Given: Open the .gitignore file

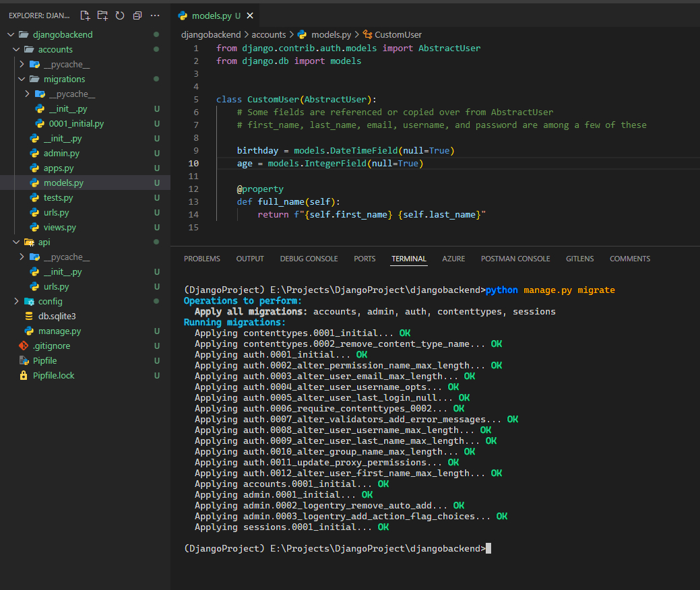Looking at the screenshot, I should (x=51, y=346).
